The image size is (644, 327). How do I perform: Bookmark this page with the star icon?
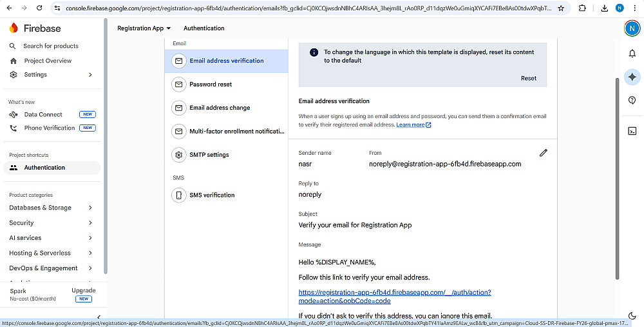[x=561, y=8]
